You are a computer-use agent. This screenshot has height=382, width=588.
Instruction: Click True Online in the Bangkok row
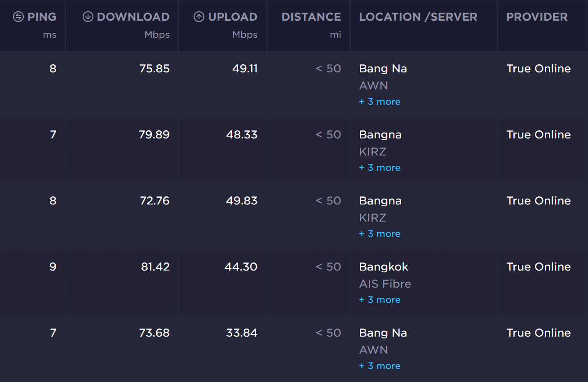tap(539, 267)
